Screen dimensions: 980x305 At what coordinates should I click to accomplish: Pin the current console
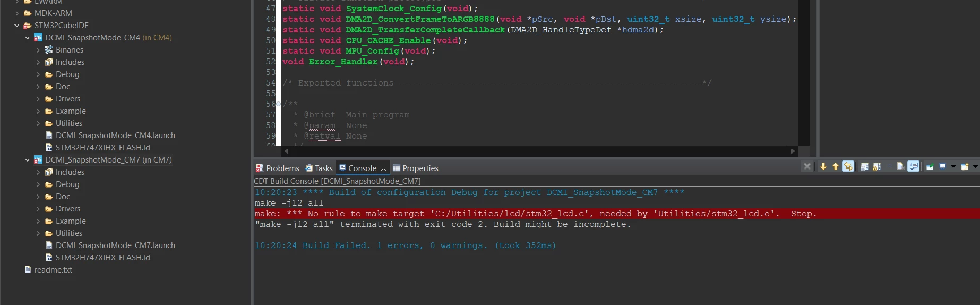click(930, 166)
